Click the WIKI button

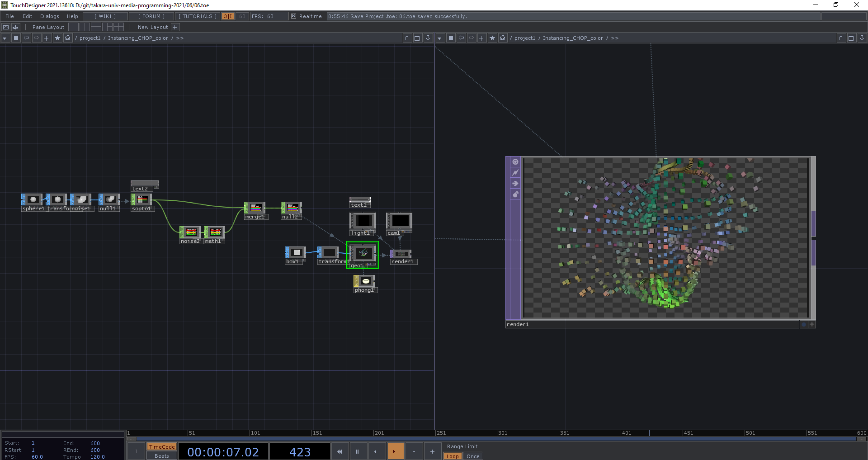(x=105, y=16)
